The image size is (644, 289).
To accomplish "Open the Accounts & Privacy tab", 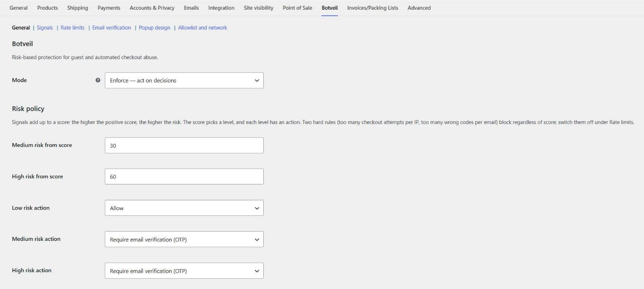I will [152, 8].
